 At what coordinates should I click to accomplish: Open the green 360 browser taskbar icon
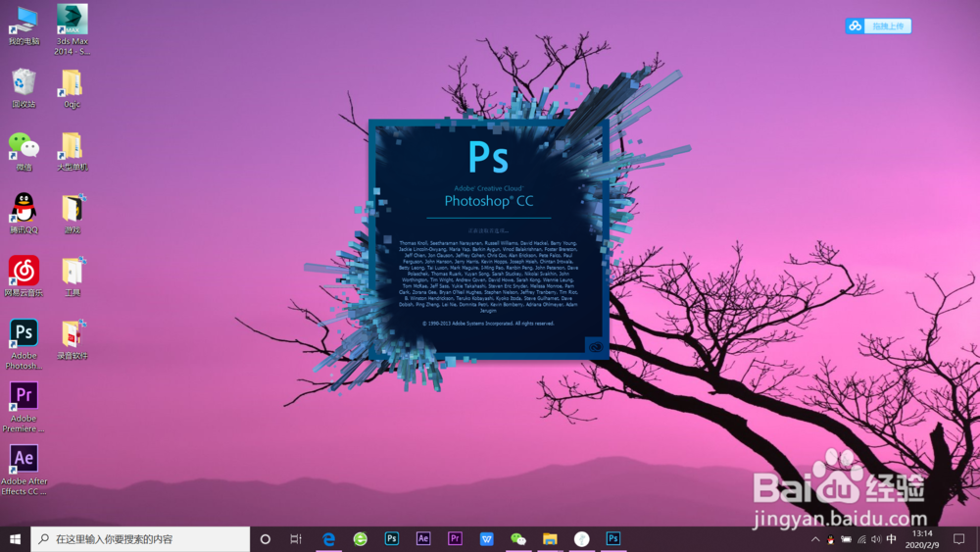click(x=360, y=539)
